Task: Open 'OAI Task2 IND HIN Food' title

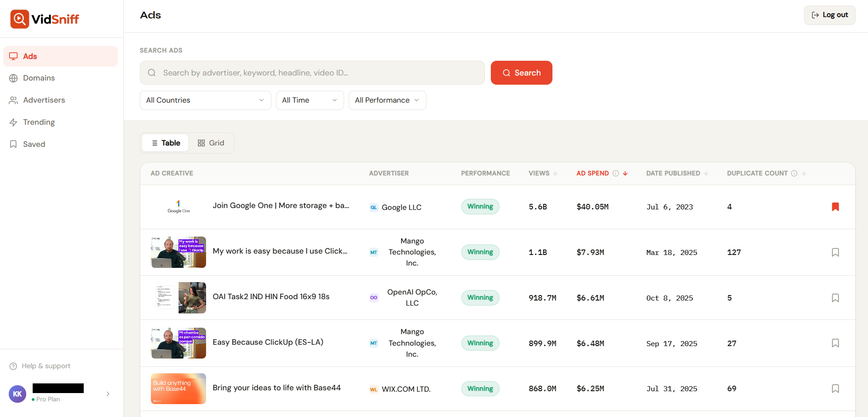Action: pos(271,297)
